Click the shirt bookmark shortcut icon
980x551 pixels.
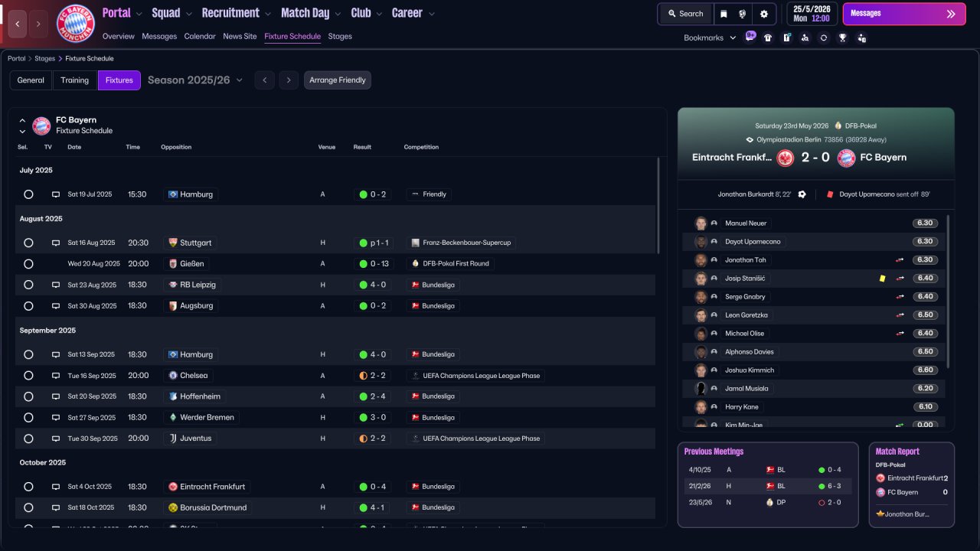click(768, 37)
